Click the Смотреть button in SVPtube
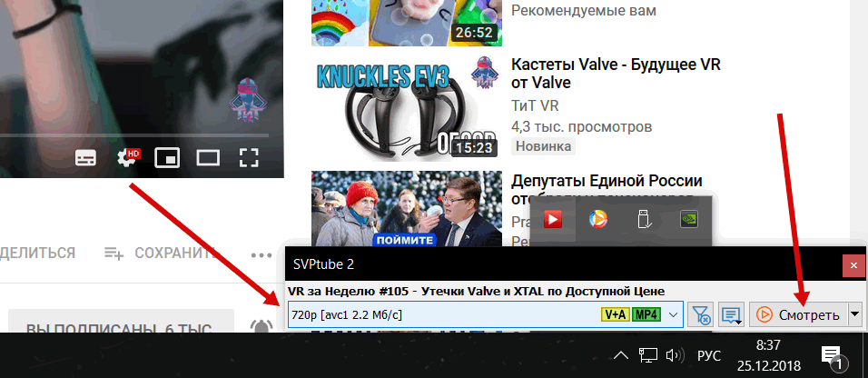This screenshot has width=868, height=378. pyautogui.click(x=797, y=315)
